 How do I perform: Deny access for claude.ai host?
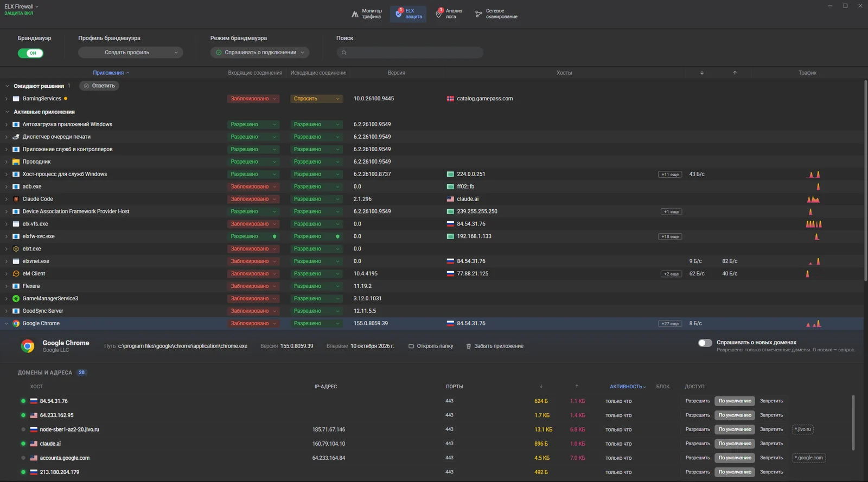point(771,444)
